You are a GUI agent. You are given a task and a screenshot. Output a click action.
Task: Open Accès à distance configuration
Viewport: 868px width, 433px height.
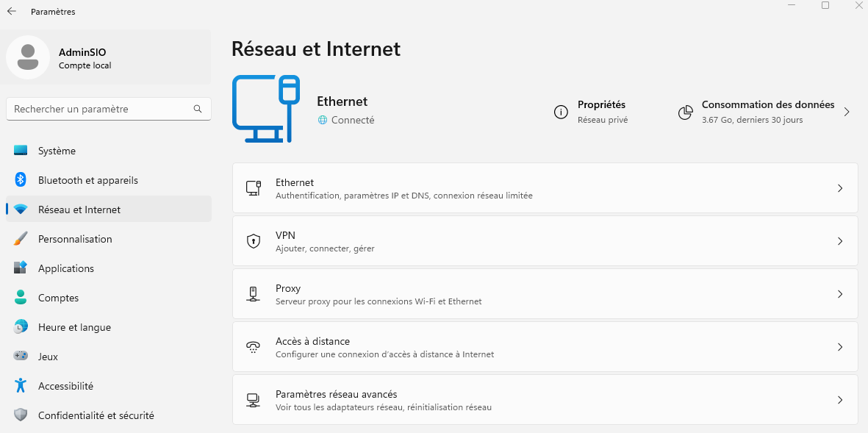point(544,346)
